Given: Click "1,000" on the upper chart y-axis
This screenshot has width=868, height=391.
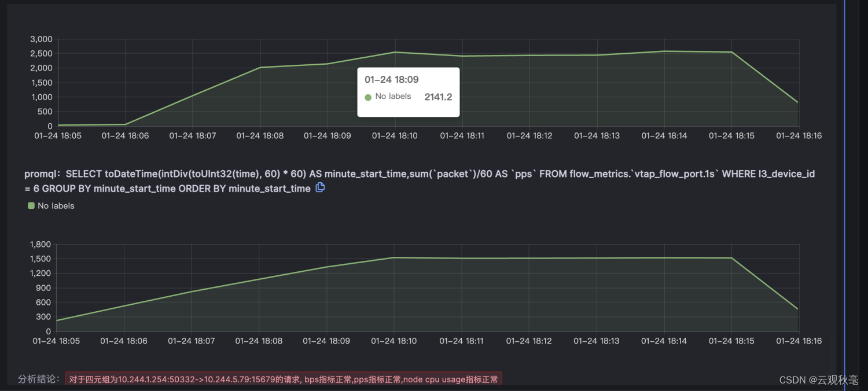Looking at the screenshot, I should coord(41,97).
